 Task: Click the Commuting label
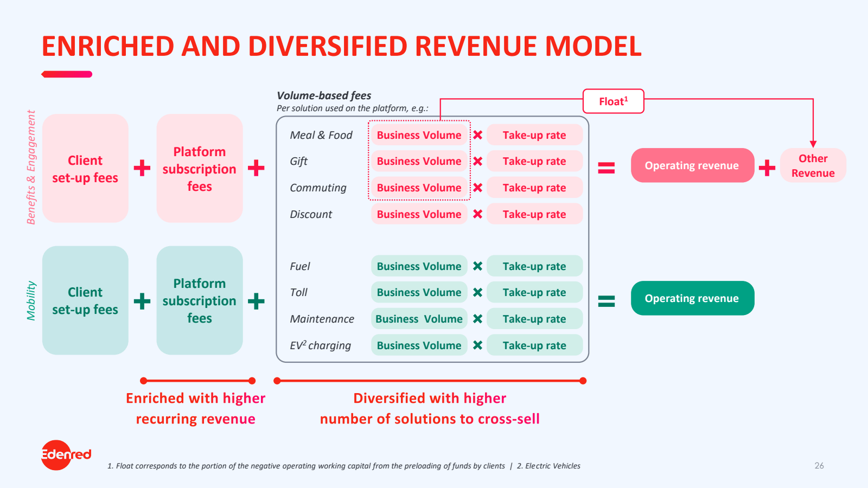click(x=318, y=188)
